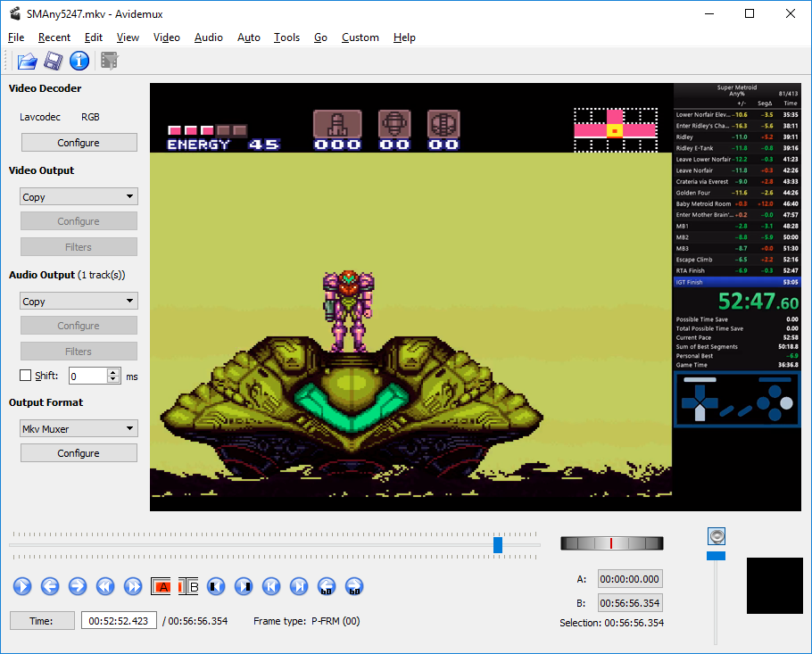The width and height of the screenshot is (812, 654).
Task: Click marker B time field 00:56:56.354
Action: pos(630,603)
